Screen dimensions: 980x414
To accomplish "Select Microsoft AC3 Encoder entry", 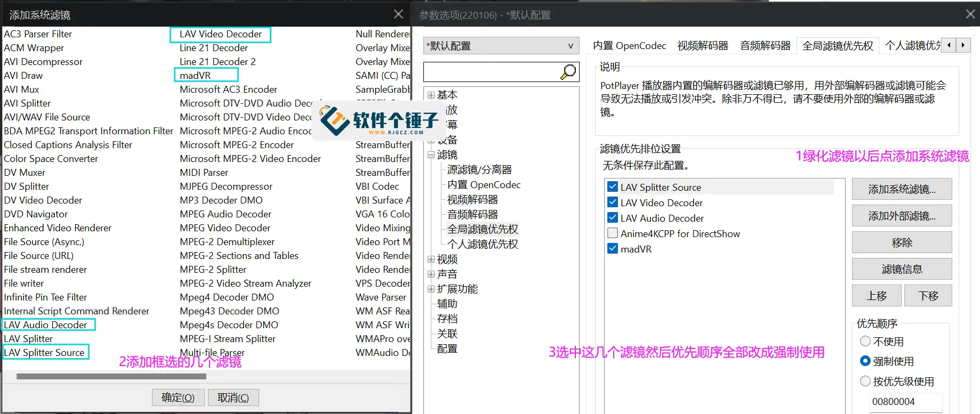I will pyautogui.click(x=228, y=90).
